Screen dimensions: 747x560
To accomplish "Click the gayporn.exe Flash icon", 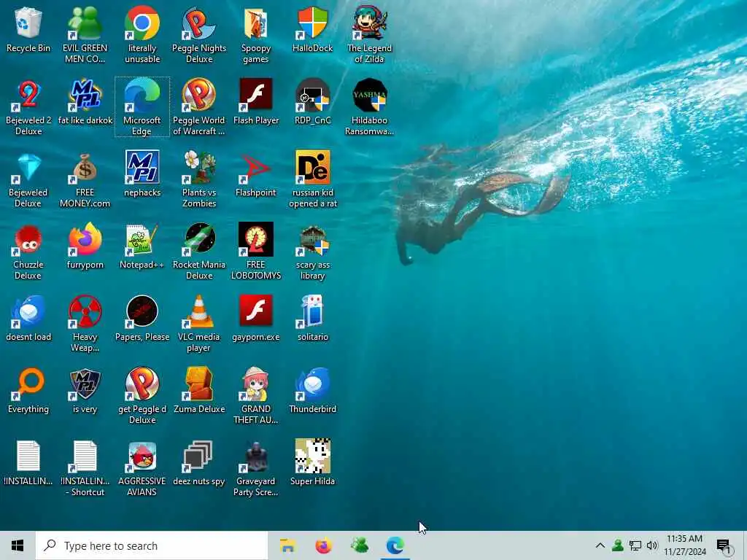I will click(256, 319).
